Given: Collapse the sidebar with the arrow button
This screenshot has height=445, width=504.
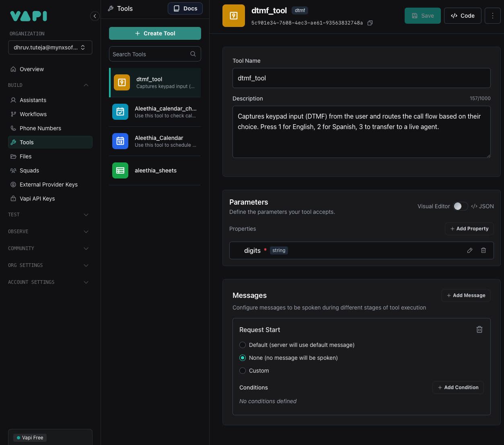Looking at the screenshot, I should (95, 16).
